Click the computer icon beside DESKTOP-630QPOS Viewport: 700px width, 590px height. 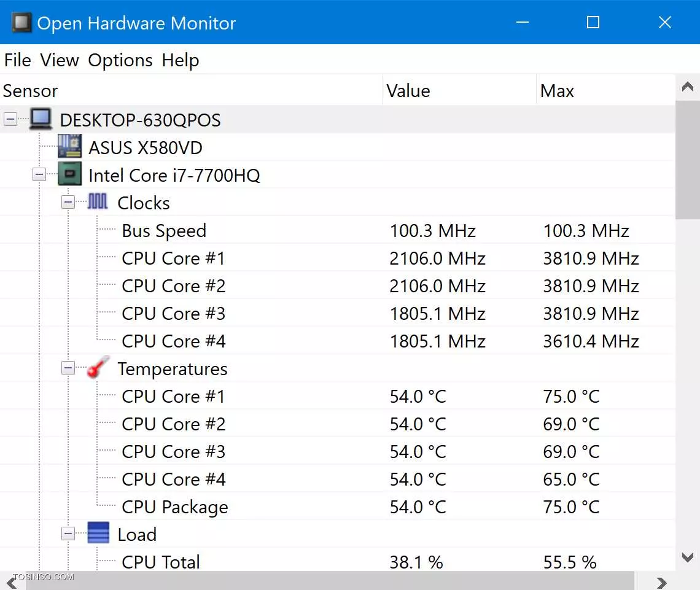41,118
